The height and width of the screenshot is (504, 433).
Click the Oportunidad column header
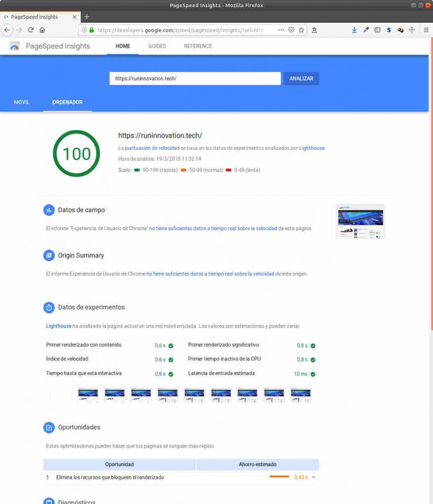pyautogui.click(x=119, y=465)
